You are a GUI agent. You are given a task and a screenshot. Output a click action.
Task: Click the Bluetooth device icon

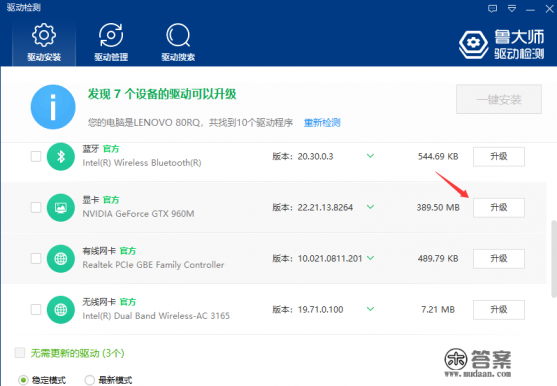point(61,157)
